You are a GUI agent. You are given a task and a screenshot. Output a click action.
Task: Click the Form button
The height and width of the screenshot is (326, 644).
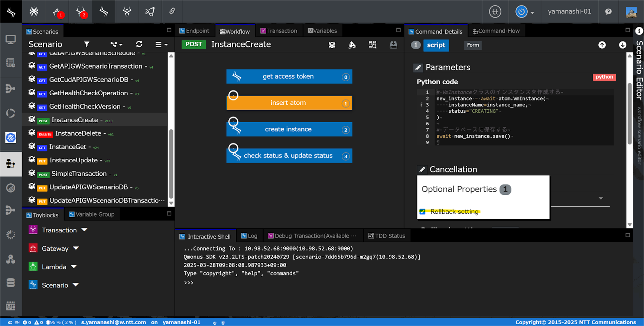tap(473, 45)
